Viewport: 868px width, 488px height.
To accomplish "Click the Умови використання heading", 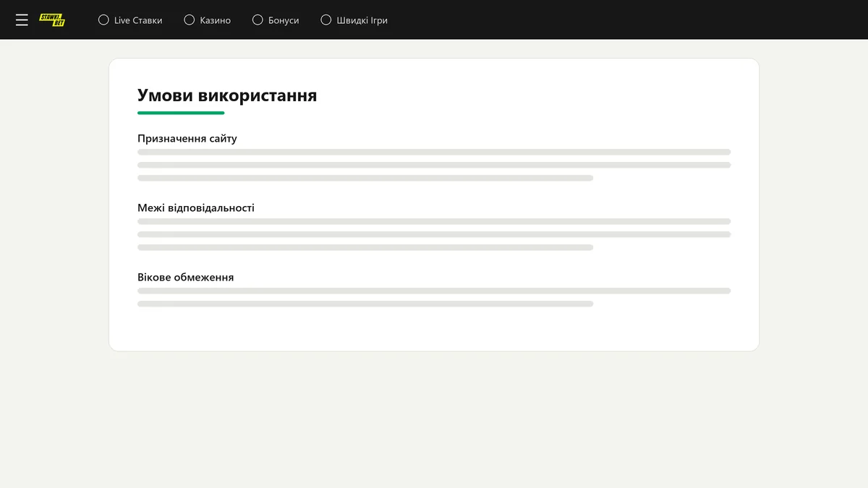I will (x=227, y=95).
